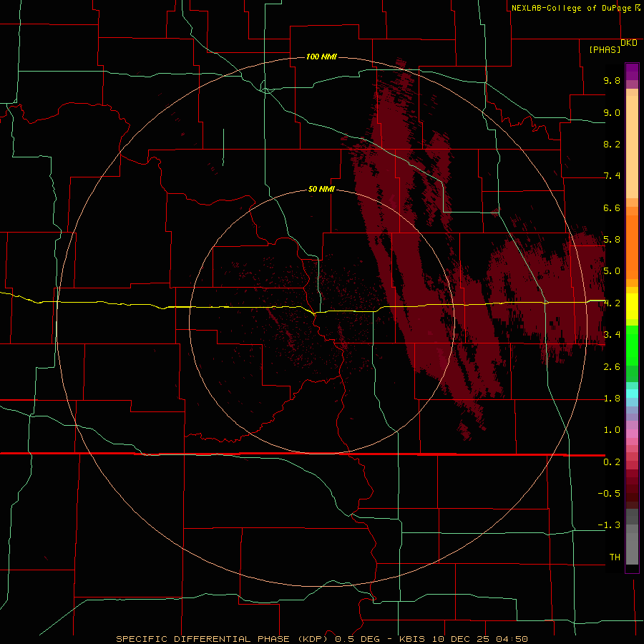Screen dimensions: 644x644
Task: Pick the yellow color band in the legend
Action: 632,306
